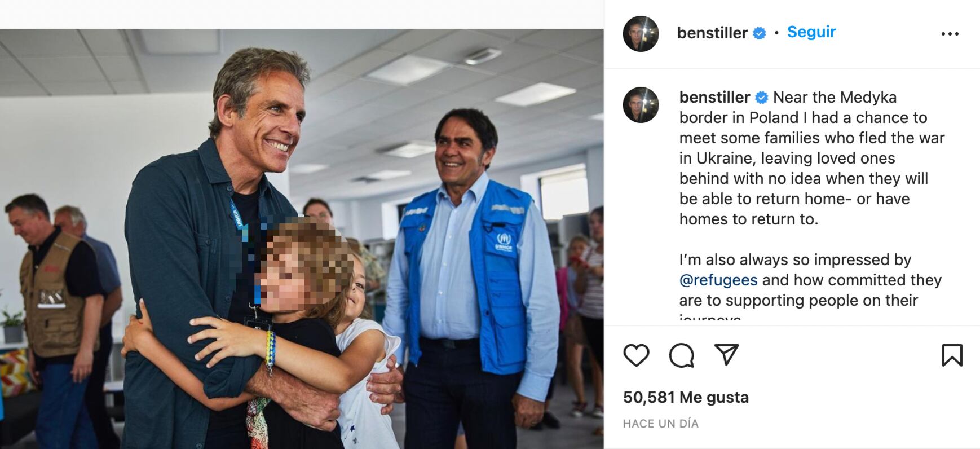
Task: Open the @refugees mention link
Action: pos(718,280)
